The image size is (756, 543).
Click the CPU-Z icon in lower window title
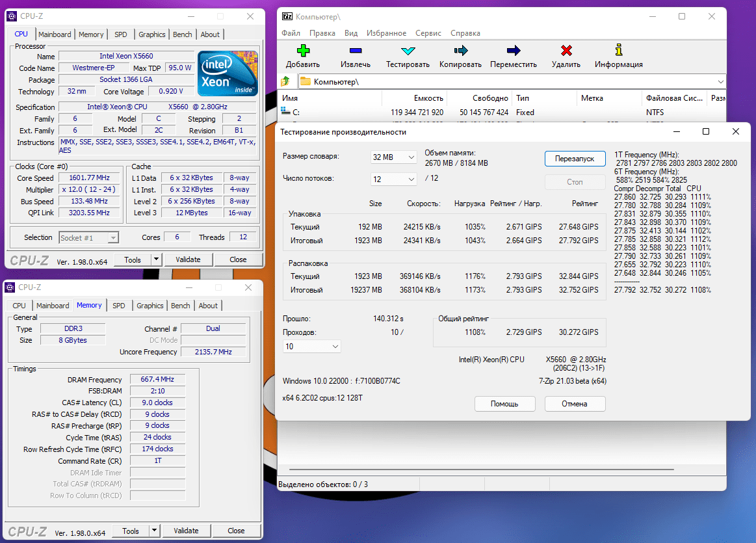(10, 287)
